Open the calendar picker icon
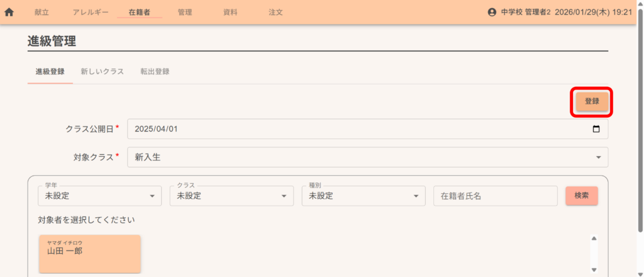This screenshot has width=644, height=277. (596, 129)
